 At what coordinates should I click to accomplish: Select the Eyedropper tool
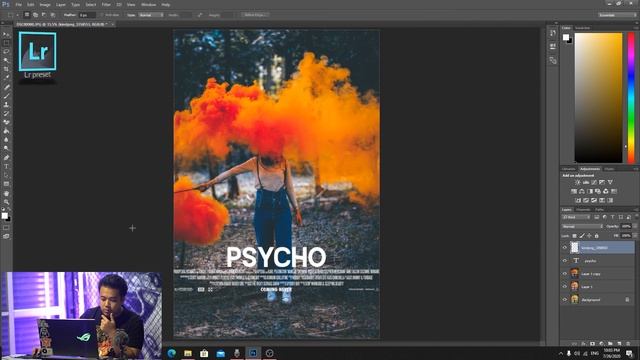(6, 78)
